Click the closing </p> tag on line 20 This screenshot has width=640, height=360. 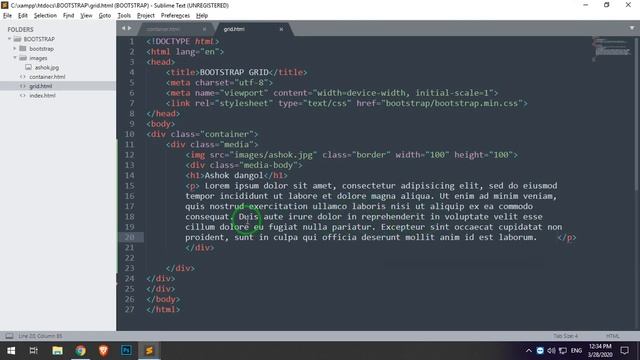[567, 238]
